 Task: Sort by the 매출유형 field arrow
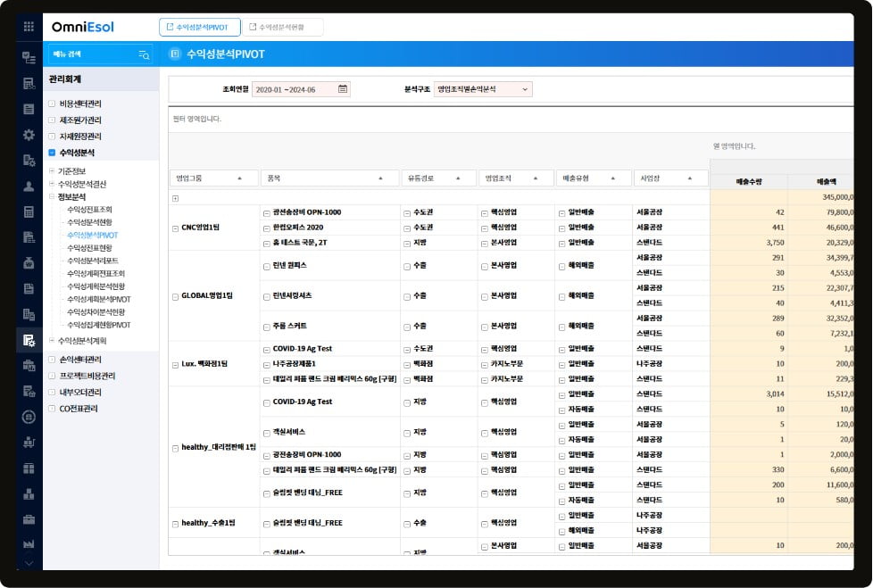pos(612,178)
